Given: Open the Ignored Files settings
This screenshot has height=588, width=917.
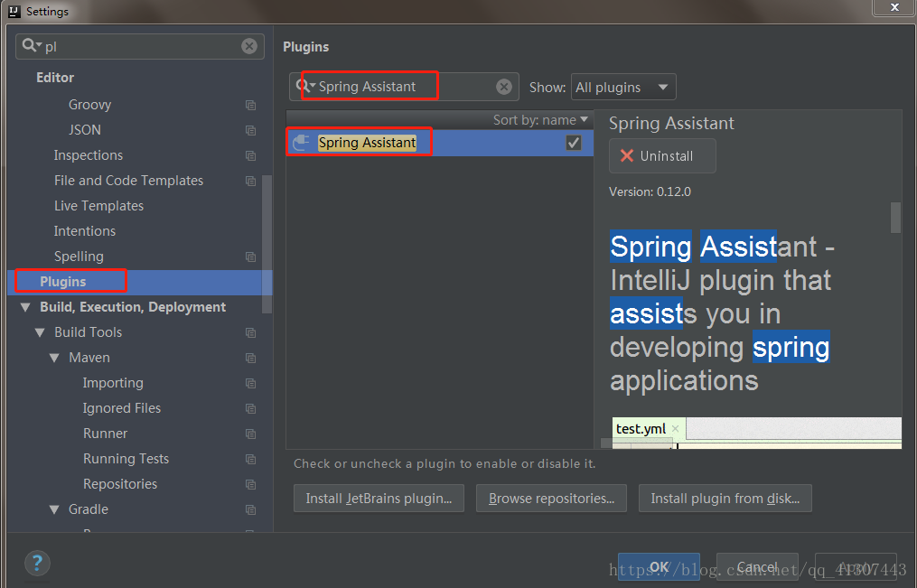Looking at the screenshot, I should [x=122, y=408].
